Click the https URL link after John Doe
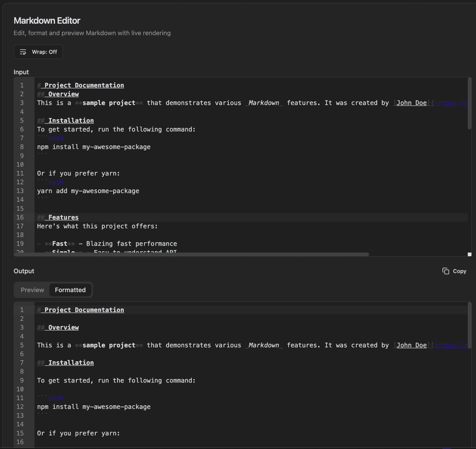476x449 pixels. pyautogui.click(x=451, y=102)
